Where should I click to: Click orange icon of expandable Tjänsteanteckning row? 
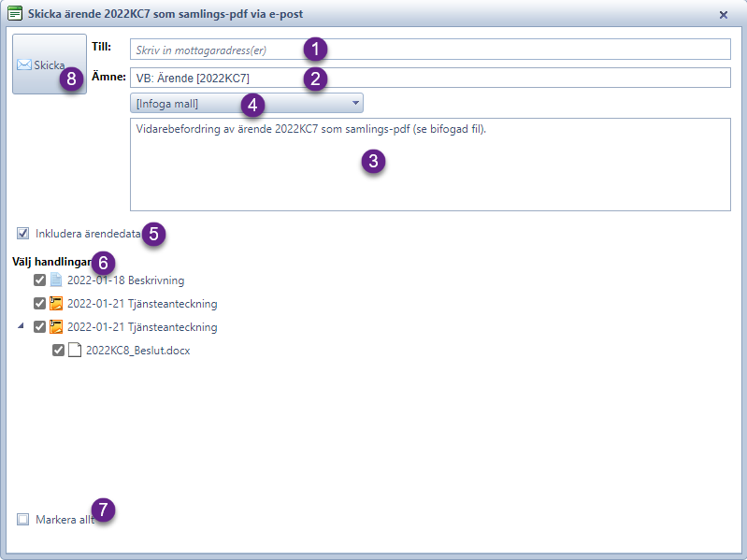point(56,326)
